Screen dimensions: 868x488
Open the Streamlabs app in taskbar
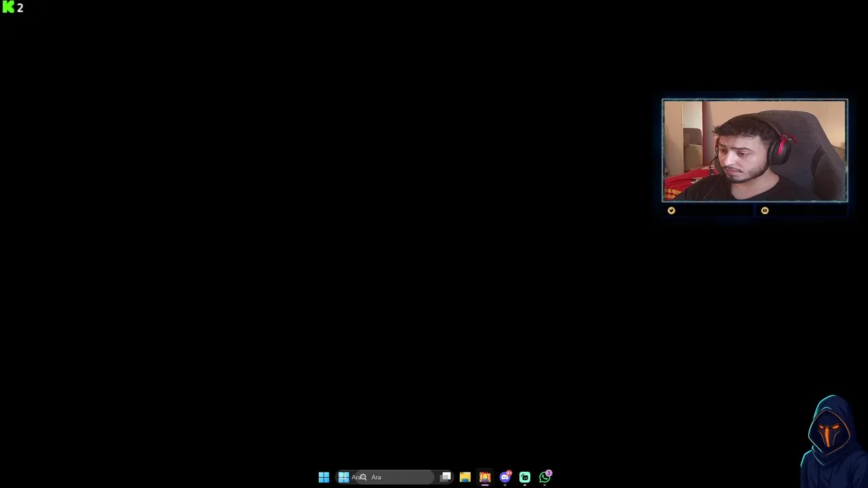tap(525, 477)
